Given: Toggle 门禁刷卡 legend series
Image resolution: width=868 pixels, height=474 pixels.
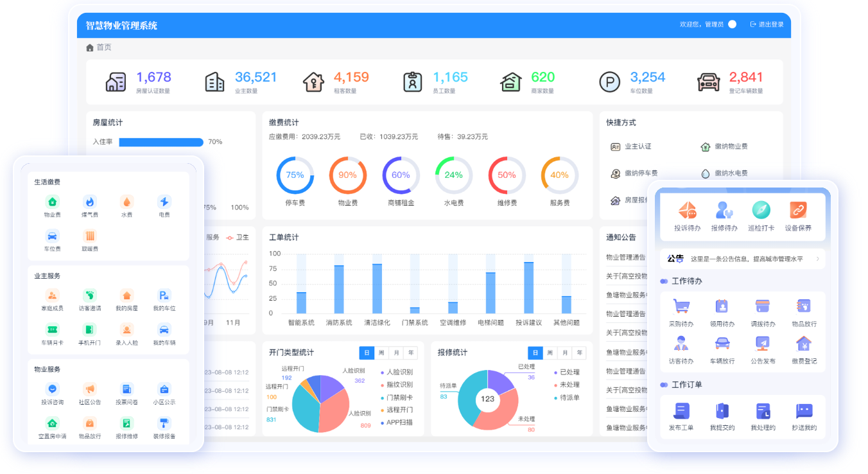Looking at the screenshot, I should [x=399, y=398].
